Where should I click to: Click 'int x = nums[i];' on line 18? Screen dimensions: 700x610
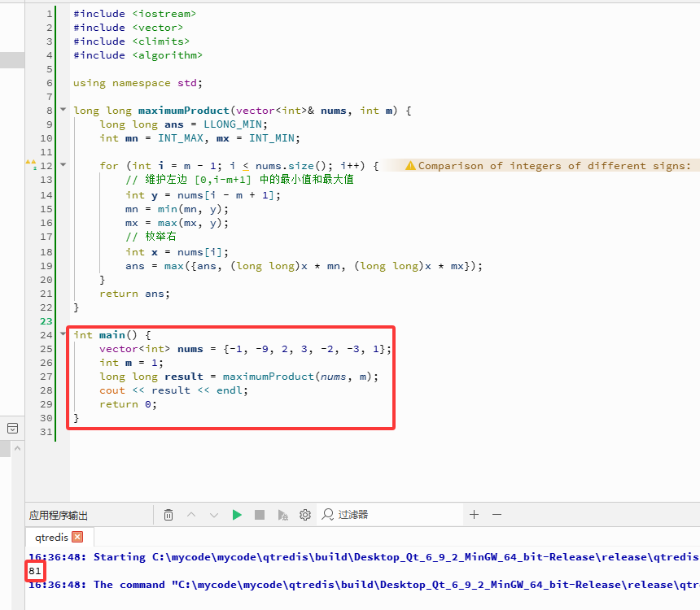(177, 252)
